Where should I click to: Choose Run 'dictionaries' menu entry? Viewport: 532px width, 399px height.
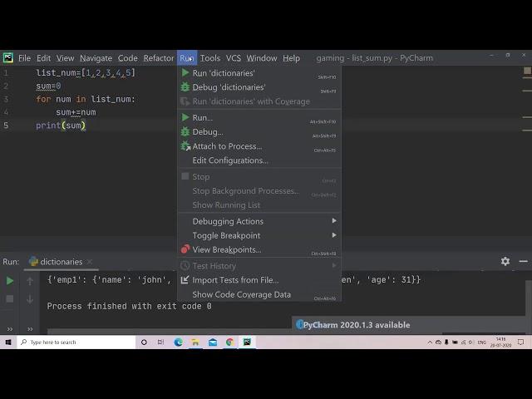tap(259, 73)
